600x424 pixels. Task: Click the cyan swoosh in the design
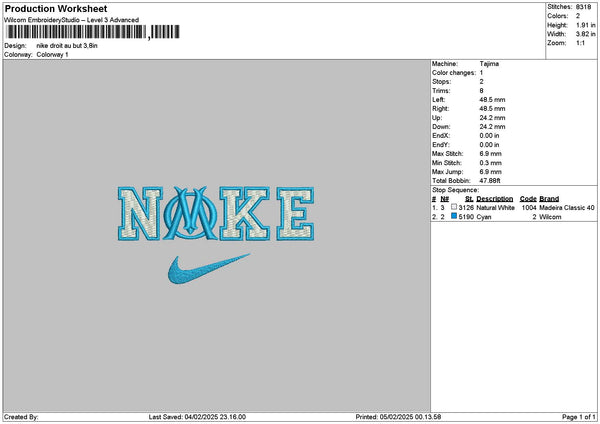[x=209, y=269]
